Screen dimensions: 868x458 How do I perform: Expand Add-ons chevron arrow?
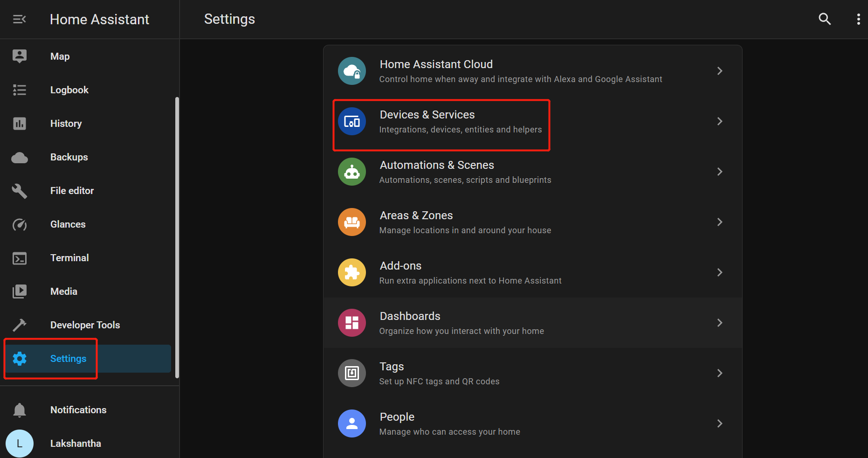click(720, 272)
